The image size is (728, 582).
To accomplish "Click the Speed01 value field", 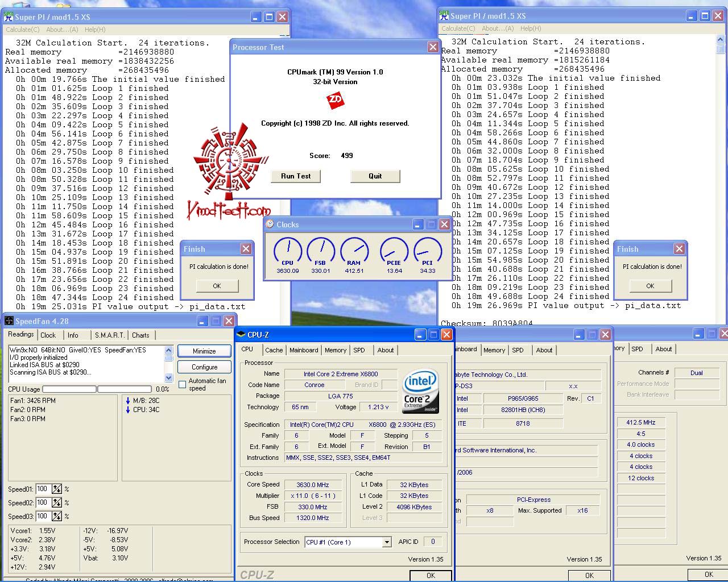I will [x=43, y=489].
